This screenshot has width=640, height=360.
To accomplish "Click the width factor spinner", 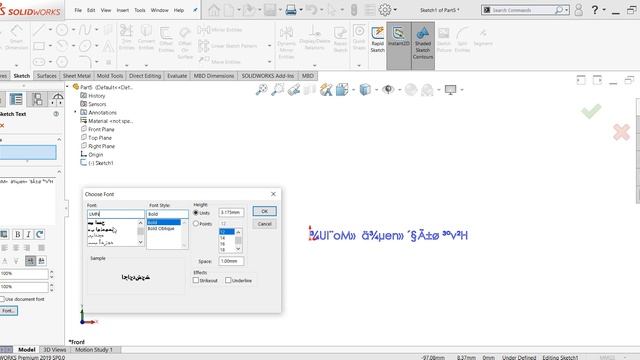I will click(x=51, y=274).
